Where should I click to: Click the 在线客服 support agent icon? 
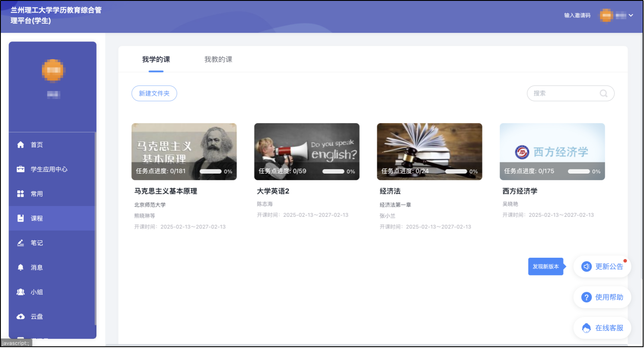point(587,328)
